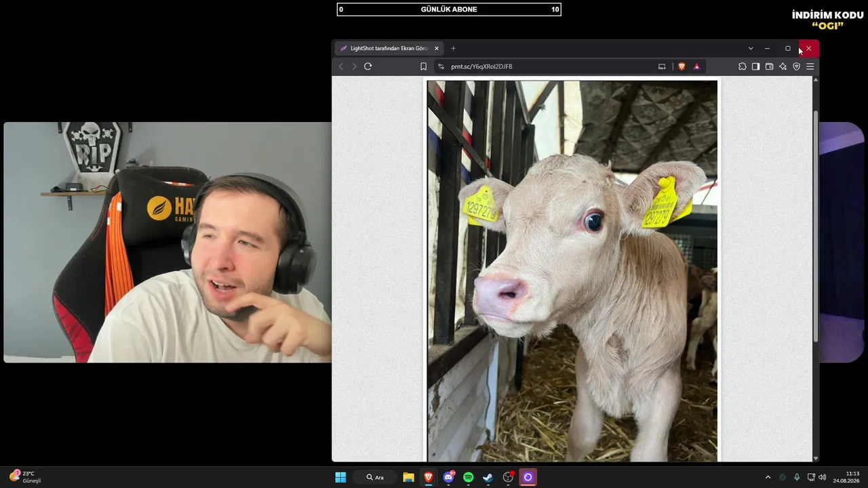The image size is (868, 488).
Task: Open the taskbar Ara search box
Action: [375, 477]
